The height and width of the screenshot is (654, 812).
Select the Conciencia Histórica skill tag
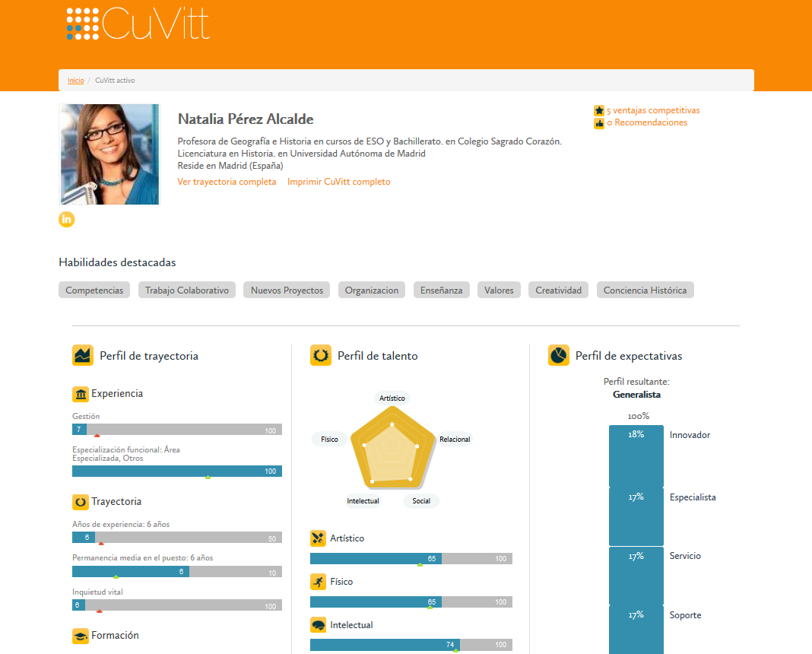(x=645, y=290)
